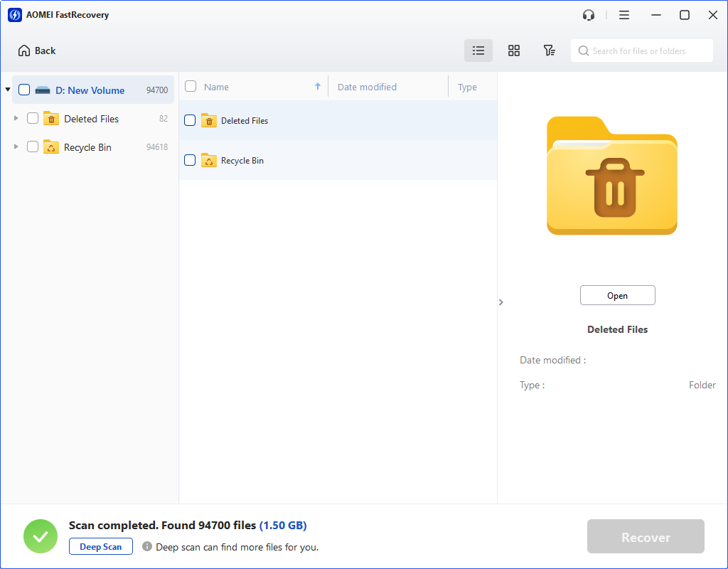Switch to grid thumbnail view

514,50
